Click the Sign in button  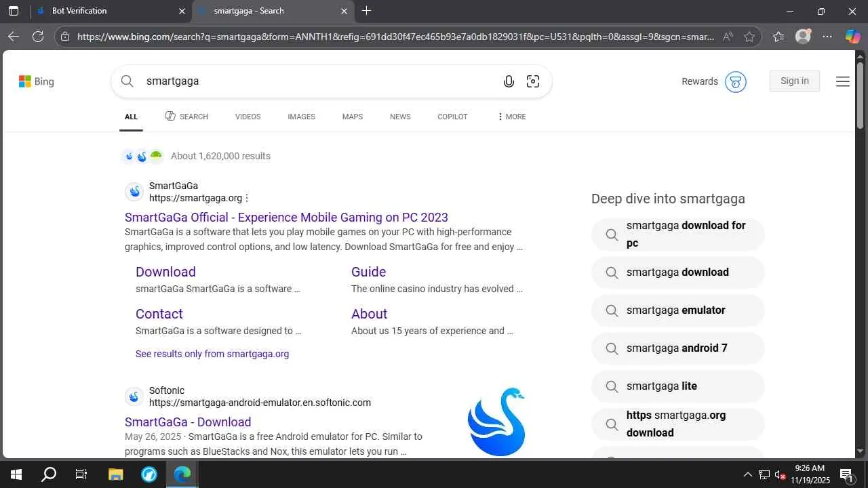click(x=795, y=81)
